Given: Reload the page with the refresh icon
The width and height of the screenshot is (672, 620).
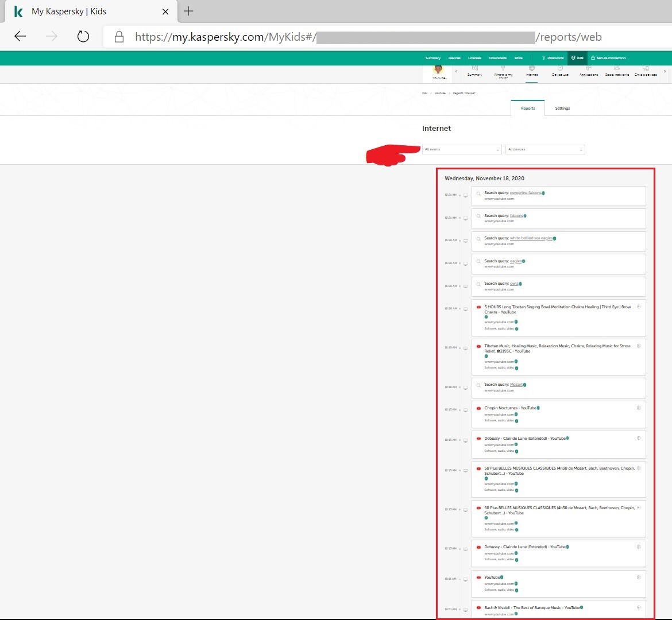Looking at the screenshot, I should [83, 36].
